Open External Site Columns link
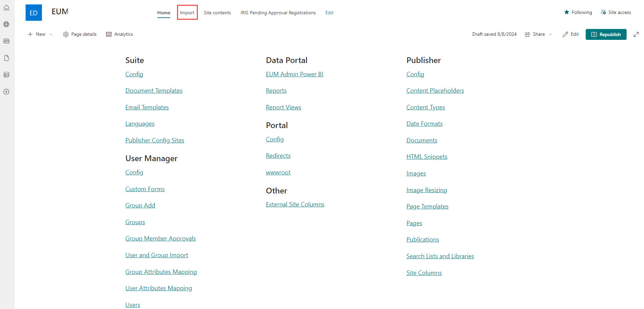Image resolution: width=644 pixels, height=309 pixels. point(295,204)
